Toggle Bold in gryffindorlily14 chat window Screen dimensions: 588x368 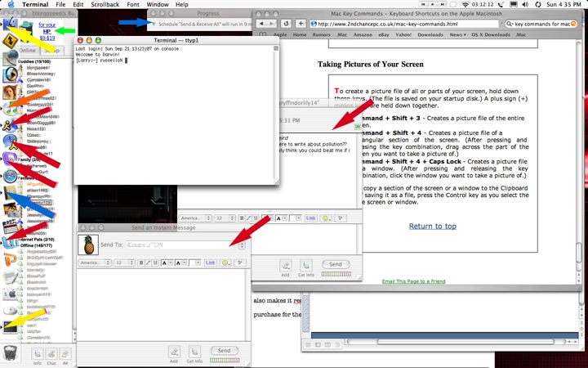(x=242, y=218)
